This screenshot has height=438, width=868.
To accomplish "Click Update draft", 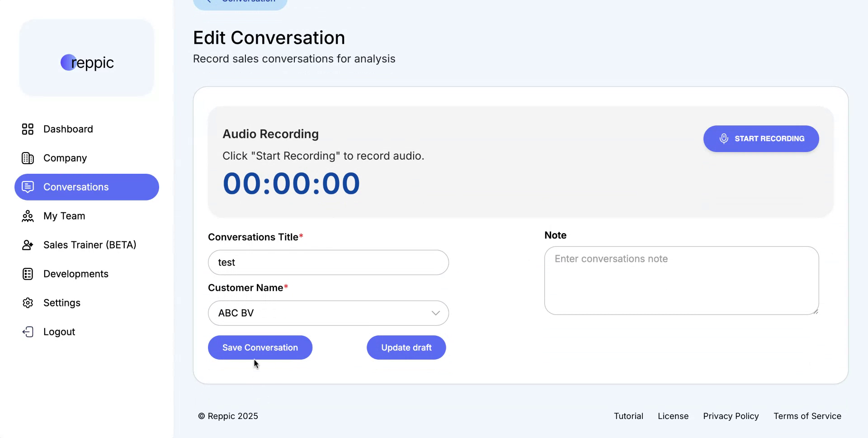I will point(406,348).
